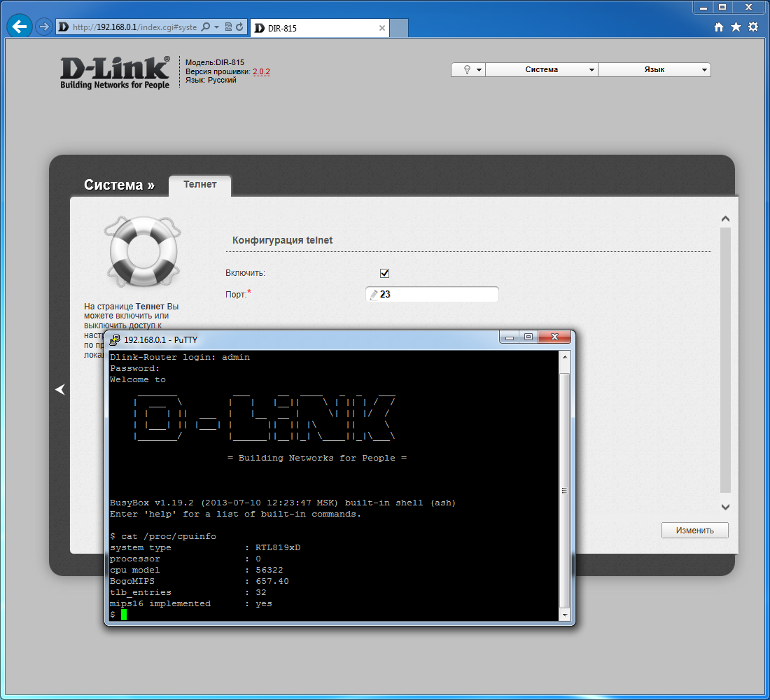
Task: Expand the Система menu dropdown
Action: click(542, 70)
